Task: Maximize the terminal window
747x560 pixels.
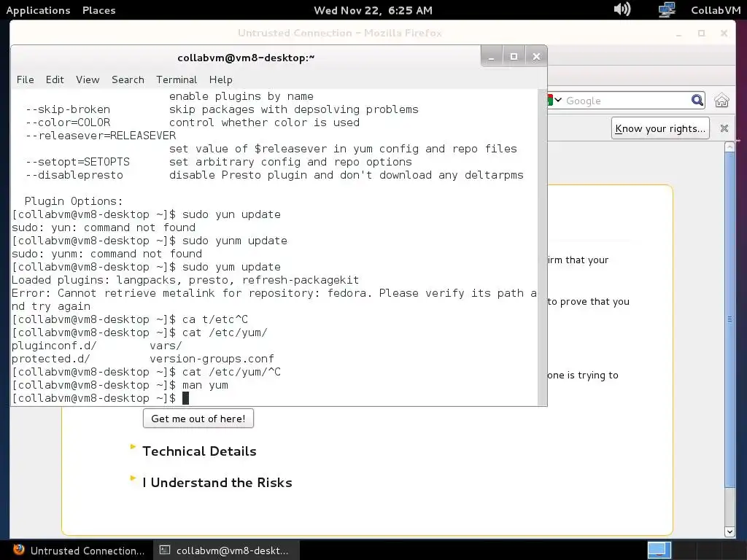Action: tap(514, 57)
